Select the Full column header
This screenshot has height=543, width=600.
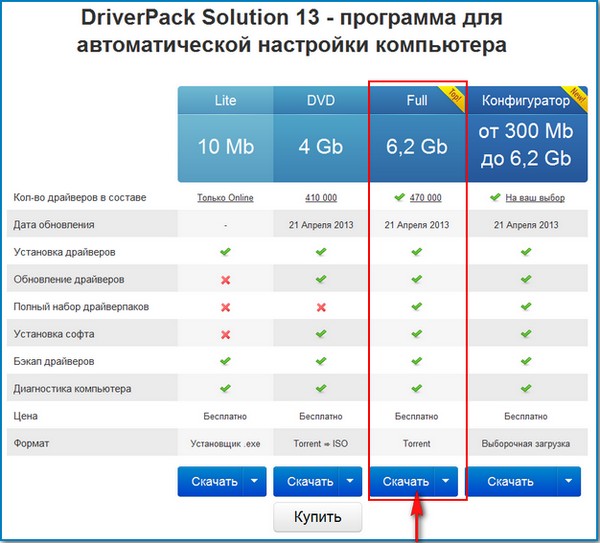point(417,101)
